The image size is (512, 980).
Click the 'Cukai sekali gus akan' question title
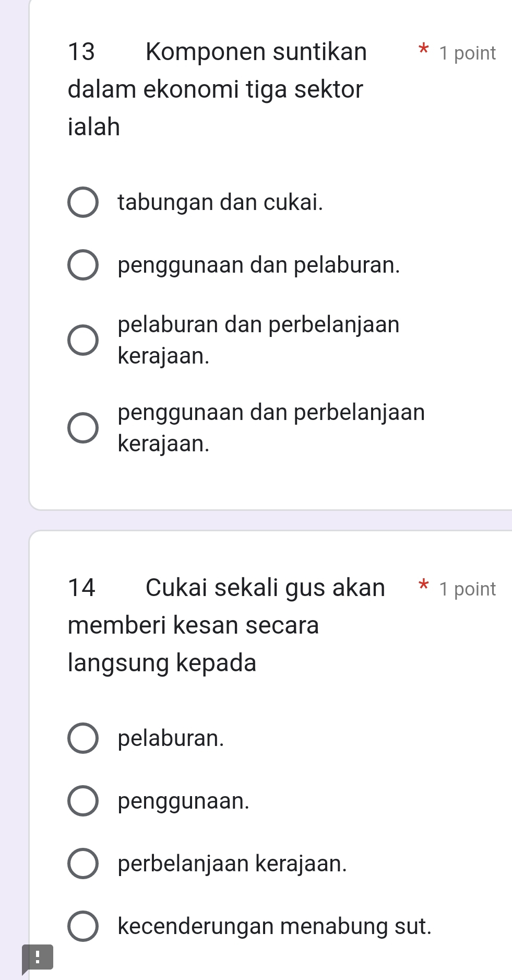point(265,587)
